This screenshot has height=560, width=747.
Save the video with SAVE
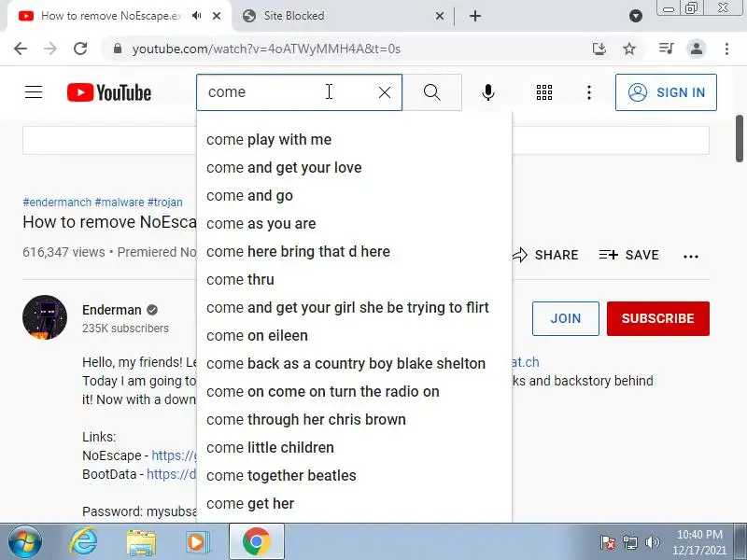[628, 255]
